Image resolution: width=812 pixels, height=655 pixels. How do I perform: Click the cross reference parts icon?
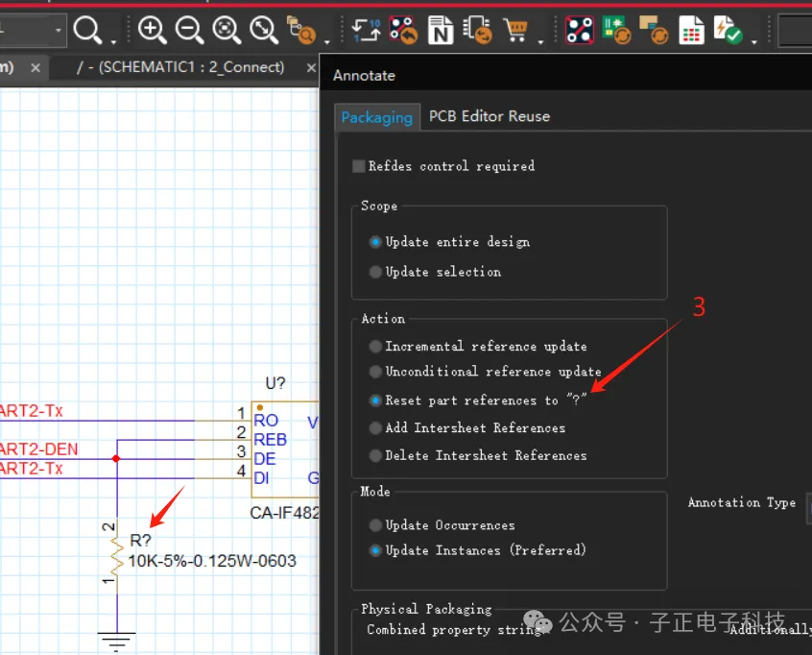[477, 30]
